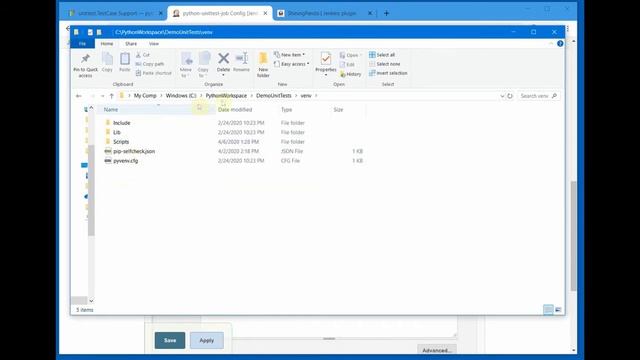Open the Easy access dropdown
The height and width of the screenshot is (360, 640).
pos(291,64)
